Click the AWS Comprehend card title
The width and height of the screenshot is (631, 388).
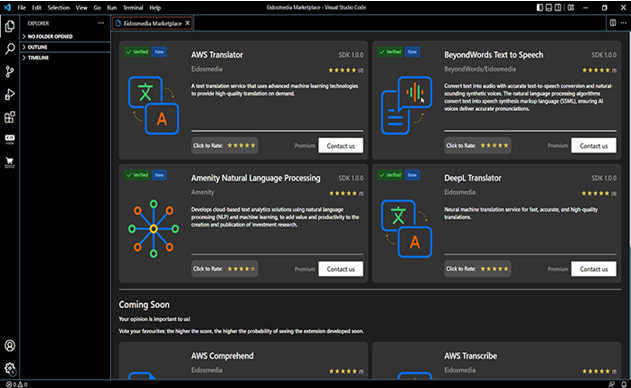(x=222, y=356)
